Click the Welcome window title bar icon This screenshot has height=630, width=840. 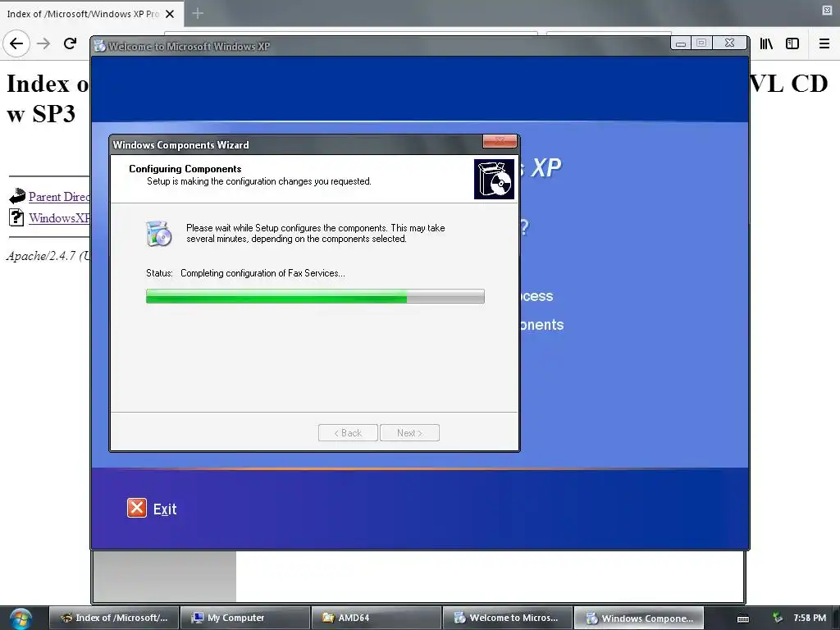tap(99, 46)
